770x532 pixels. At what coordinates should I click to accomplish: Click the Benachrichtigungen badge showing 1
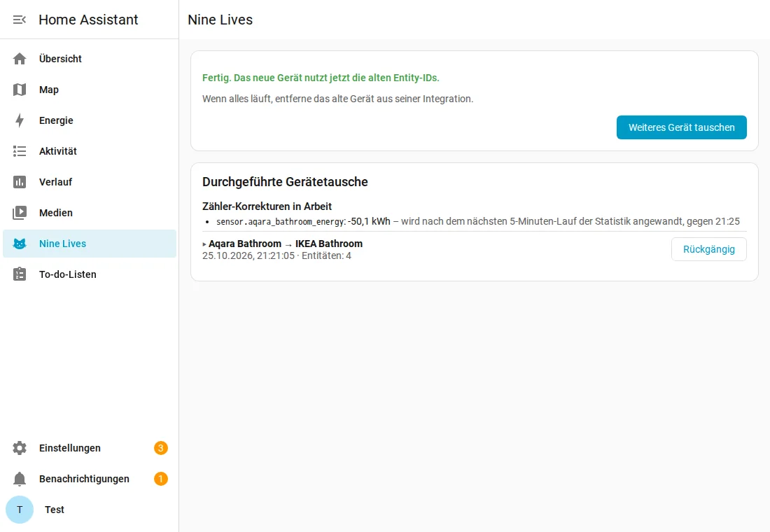[x=160, y=479]
